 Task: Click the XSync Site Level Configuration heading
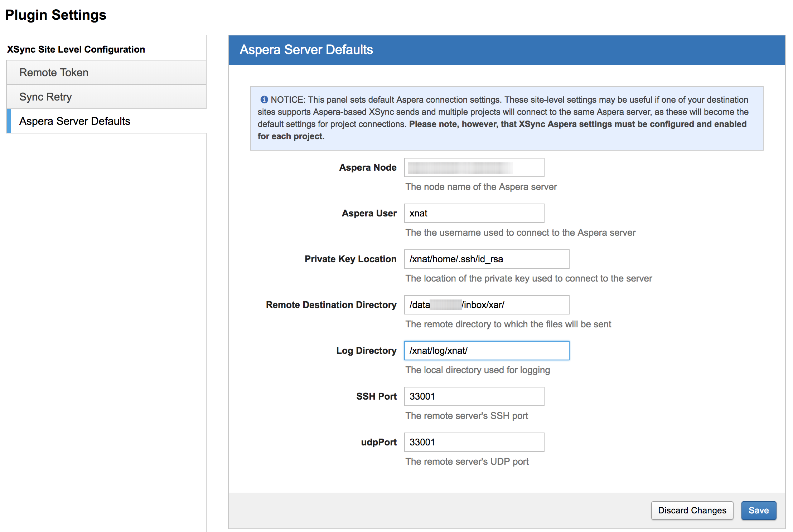click(76, 49)
